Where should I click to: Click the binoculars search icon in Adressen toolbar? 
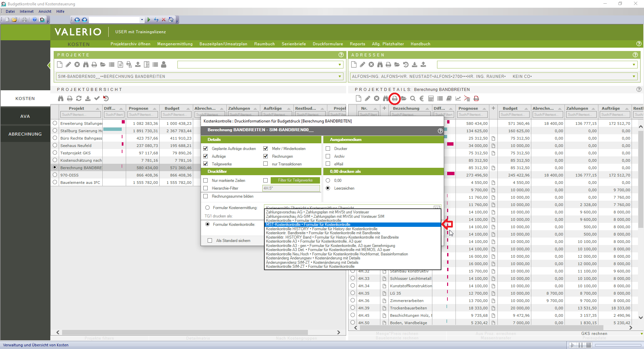point(380,64)
